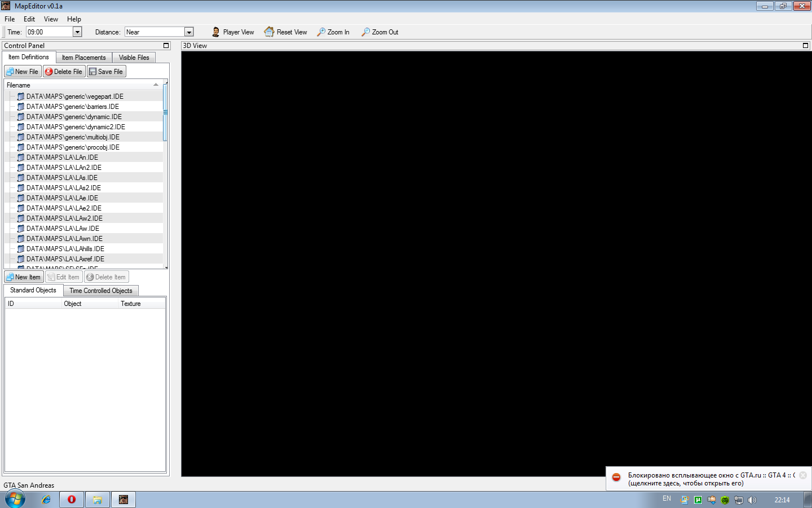Maximize the 3D View pane
The height and width of the screenshot is (508, 812).
coord(805,46)
